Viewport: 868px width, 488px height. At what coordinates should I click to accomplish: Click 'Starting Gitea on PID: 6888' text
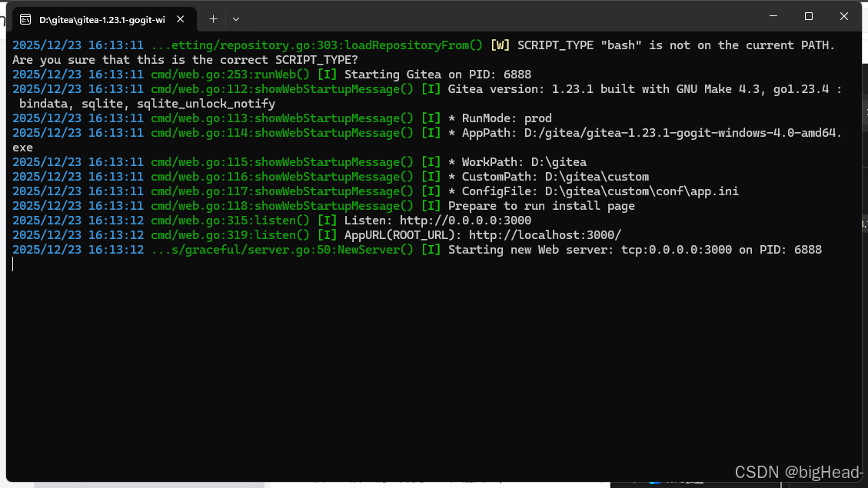click(x=437, y=75)
